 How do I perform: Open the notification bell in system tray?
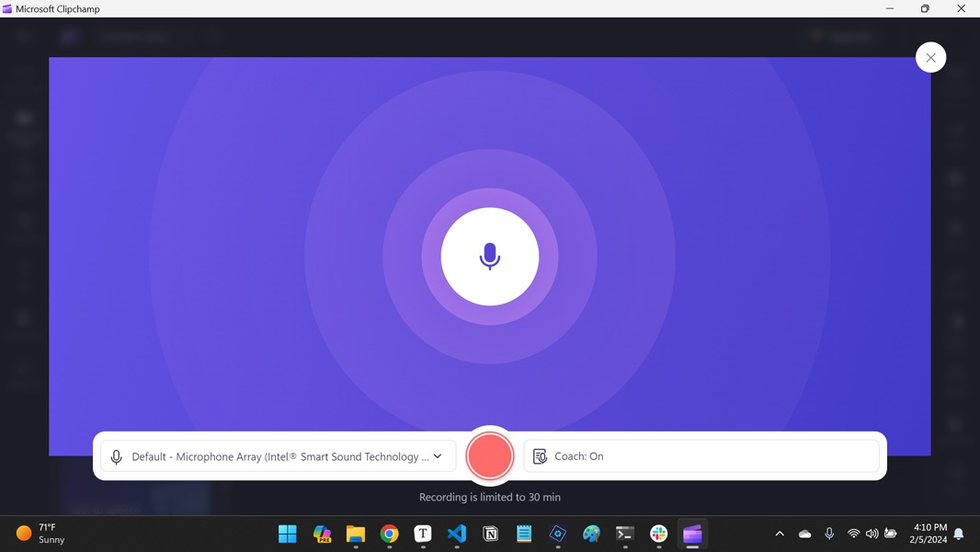pos(959,534)
